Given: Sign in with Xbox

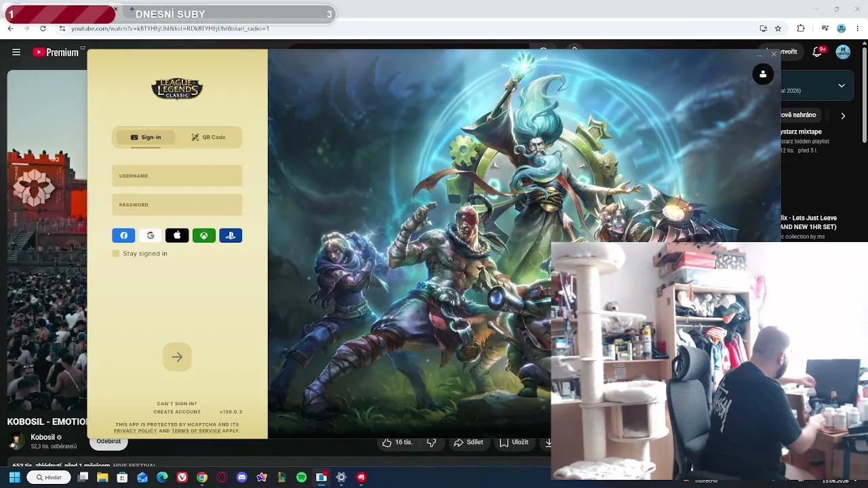Looking at the screenshot, I should pyautogui.click(x=204, y=235).
